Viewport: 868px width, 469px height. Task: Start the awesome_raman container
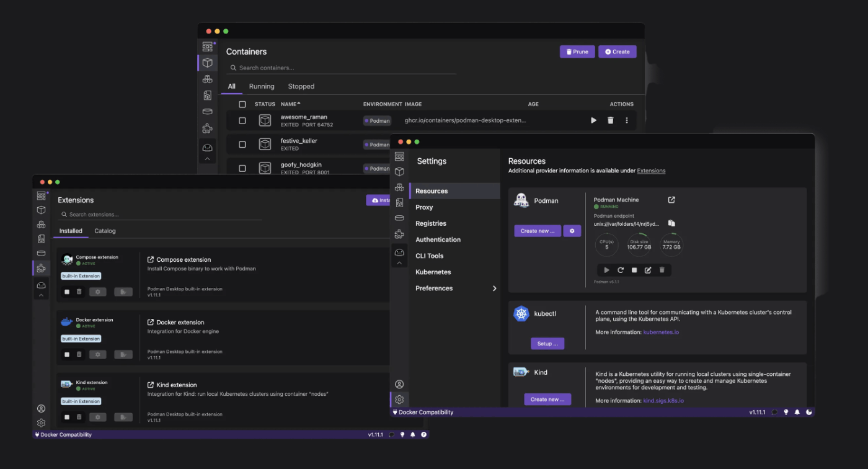point(593,120)
